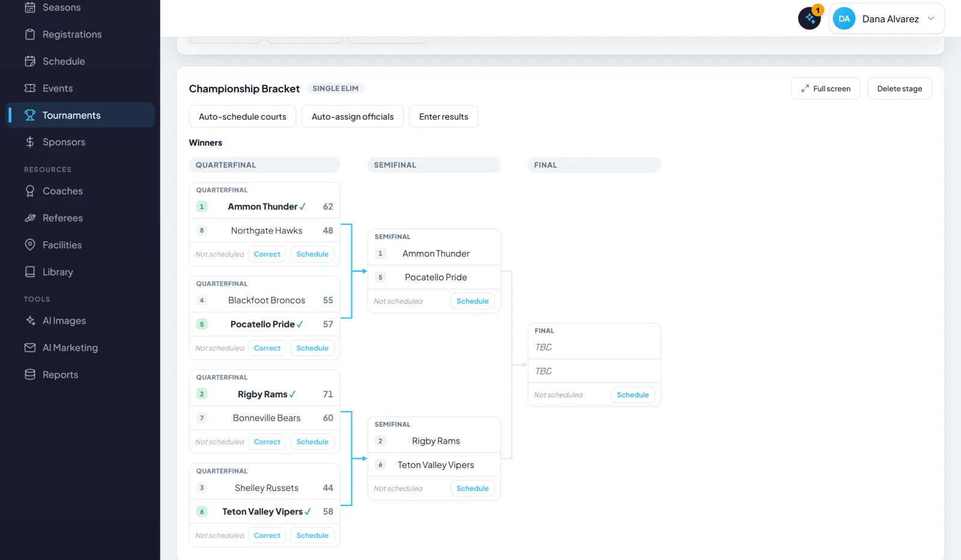The width and height of the screenshot is (961, 560).
Task: Click the Delete stage button
Action: tap(899, 88)
